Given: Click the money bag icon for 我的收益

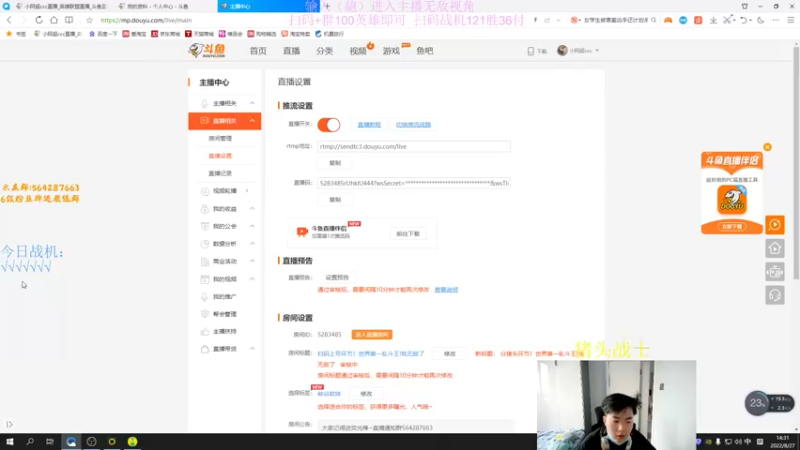Looking at the screenshot, I should pos(205,209).
